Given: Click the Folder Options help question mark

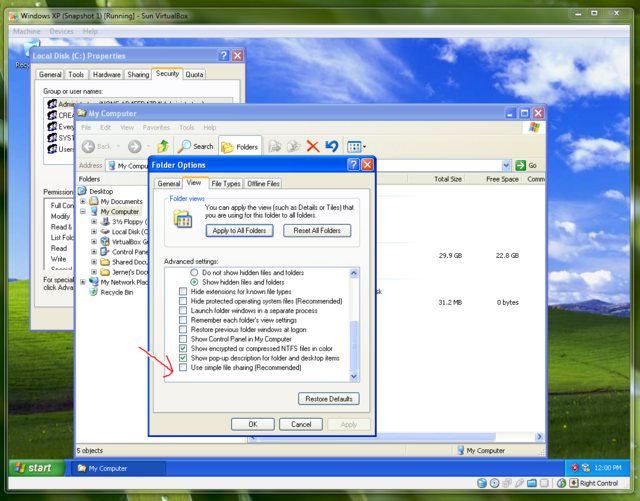Looking at the screenshot, I should [353, 165].
